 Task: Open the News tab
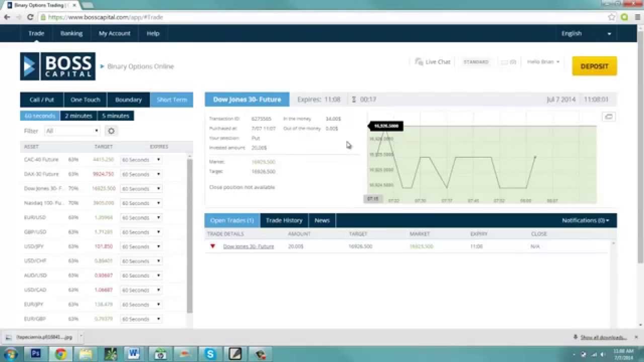[x=322, y=220]
